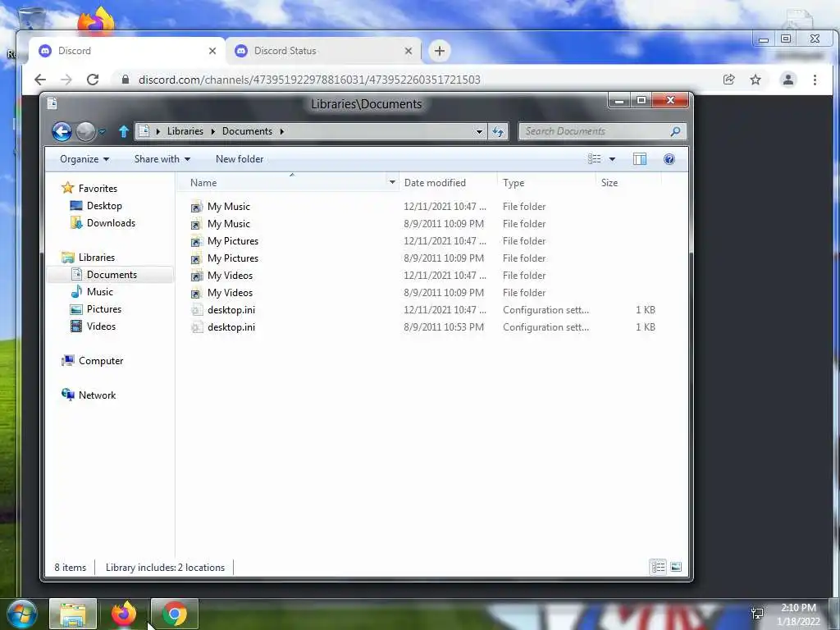Screen dimensions: 840x630
Task: Select Network in the navigation pane
Action: tap(89, 395)
